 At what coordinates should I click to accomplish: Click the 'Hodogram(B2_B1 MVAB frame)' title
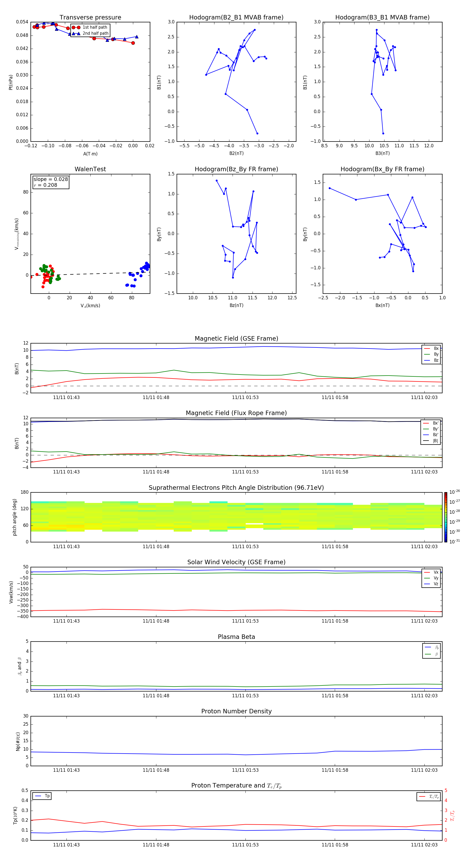236,18
